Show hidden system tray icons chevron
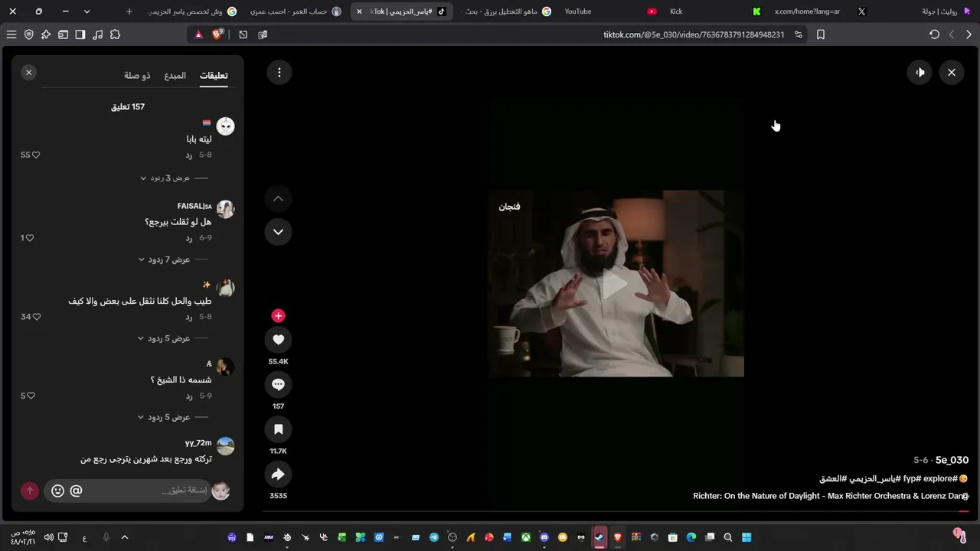 [x=124, y=537]
